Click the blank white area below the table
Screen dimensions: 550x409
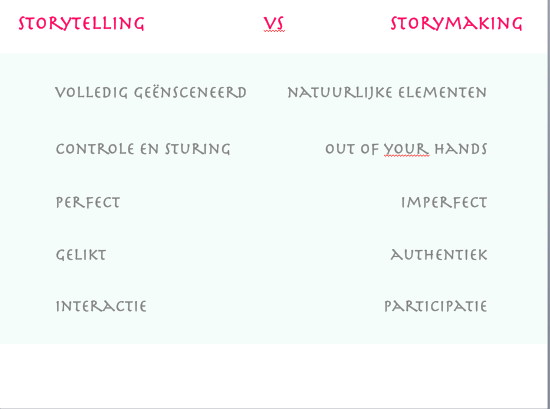tap(274, 375)
